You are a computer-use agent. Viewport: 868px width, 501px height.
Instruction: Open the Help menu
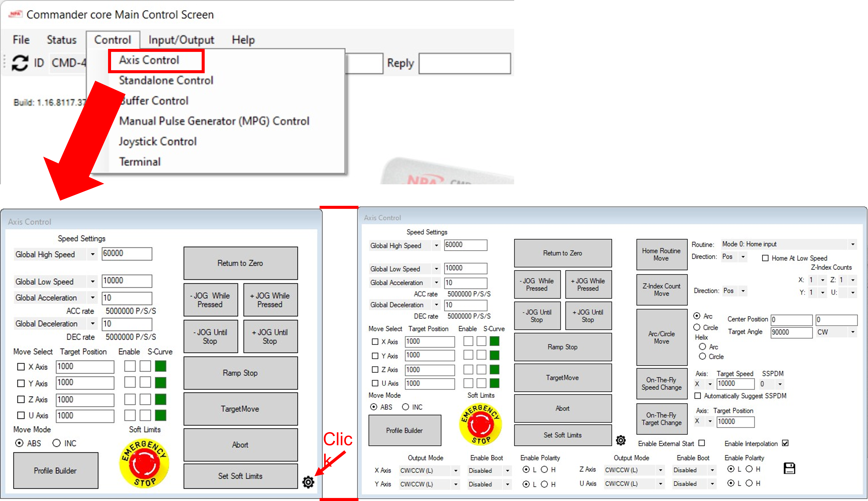243,40
